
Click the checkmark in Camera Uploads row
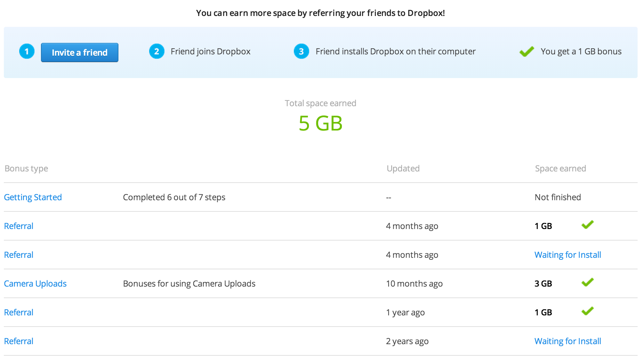pyautogui.click(x=588, y=282)
